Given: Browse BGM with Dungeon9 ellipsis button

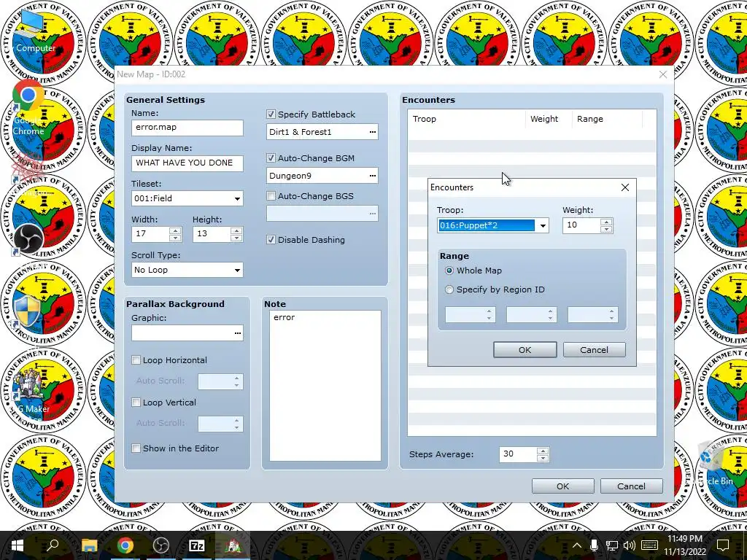Looking at the screenshot, I should point(373,176).
